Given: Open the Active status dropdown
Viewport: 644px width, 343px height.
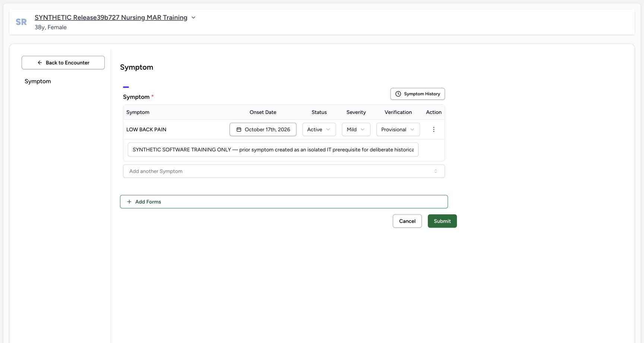Looking at the screenshot, I should click(x=319, y=130).
